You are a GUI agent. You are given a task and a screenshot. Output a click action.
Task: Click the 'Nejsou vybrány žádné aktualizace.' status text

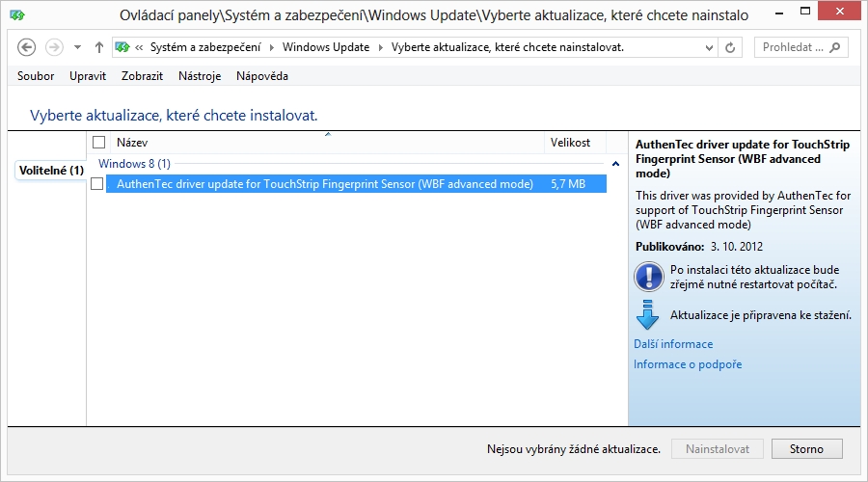pyautogui.click(x=574, y=449)
